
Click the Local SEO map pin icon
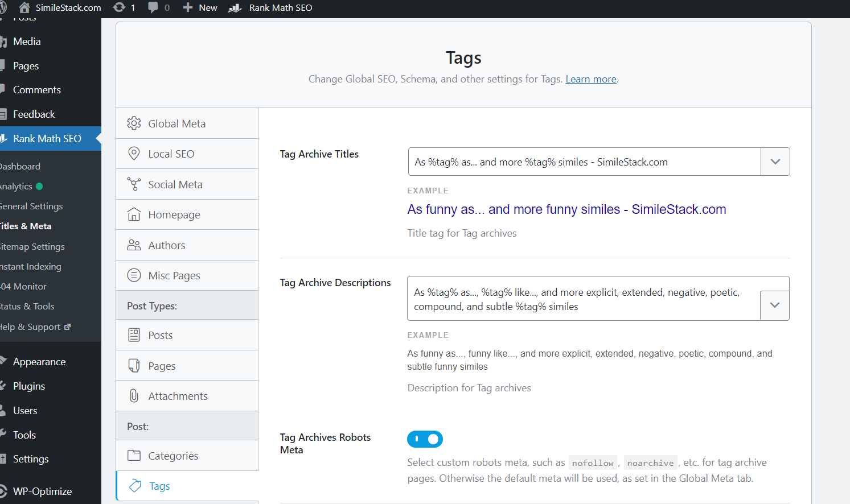[134, 154]
